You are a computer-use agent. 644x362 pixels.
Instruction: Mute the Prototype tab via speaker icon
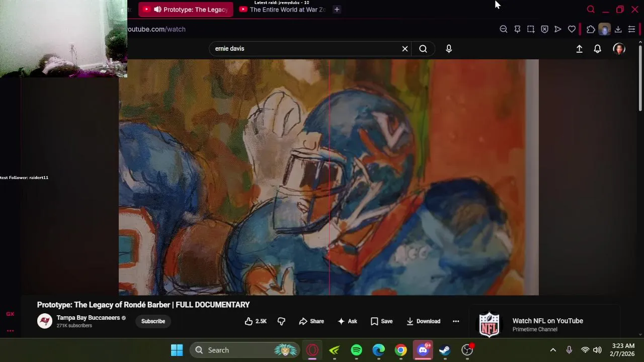(x=157, y=10)
